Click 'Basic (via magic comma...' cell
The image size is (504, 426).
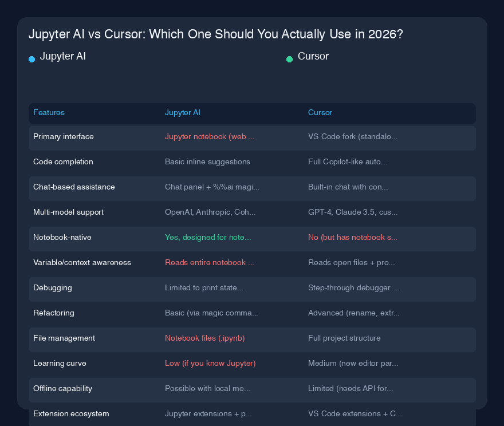211,313
